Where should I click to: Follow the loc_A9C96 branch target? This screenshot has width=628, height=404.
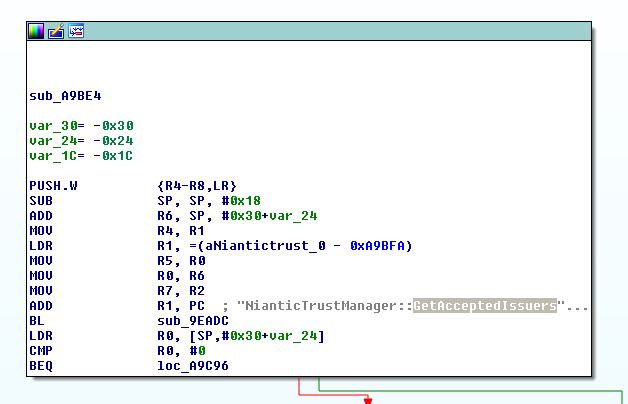(x=193, y=366)
